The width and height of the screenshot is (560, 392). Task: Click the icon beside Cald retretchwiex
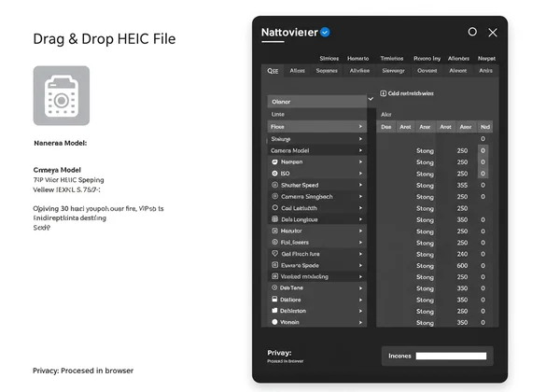[383, 93]
